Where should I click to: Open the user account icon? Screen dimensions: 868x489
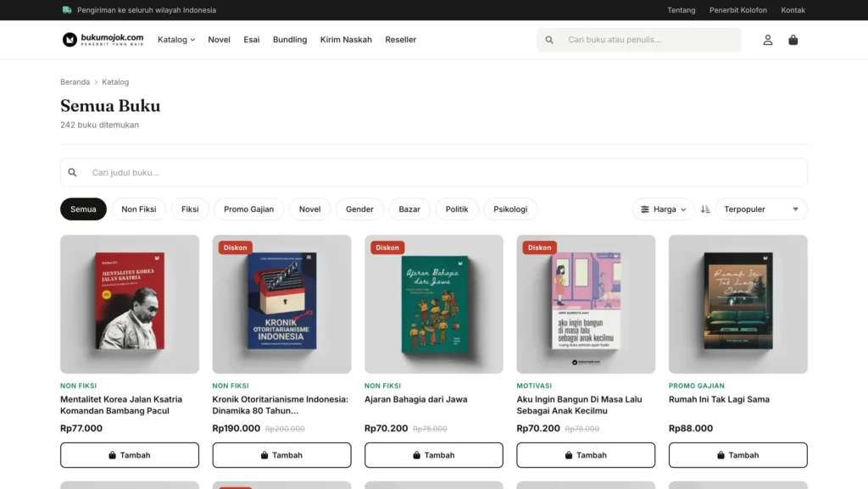point(768,40)
